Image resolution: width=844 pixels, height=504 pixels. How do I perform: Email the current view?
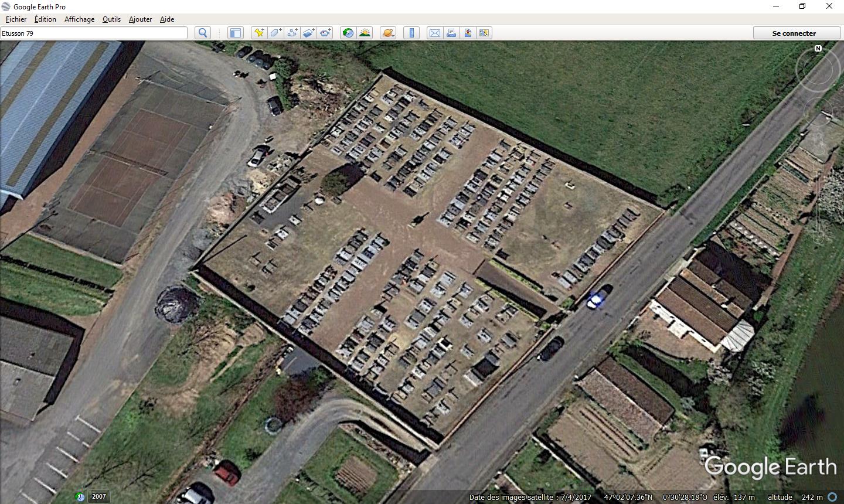point(435,33)
